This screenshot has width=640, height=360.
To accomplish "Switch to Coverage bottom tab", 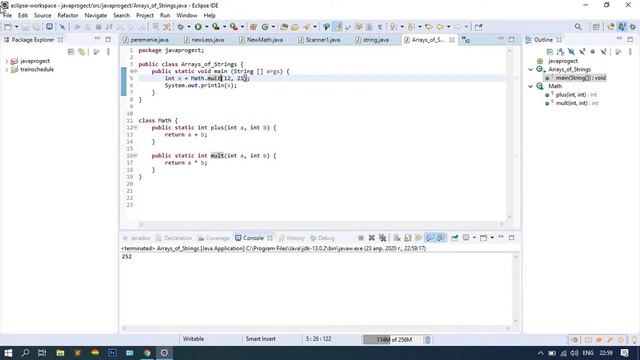I will pyautogui.click(x=213, y=238).
